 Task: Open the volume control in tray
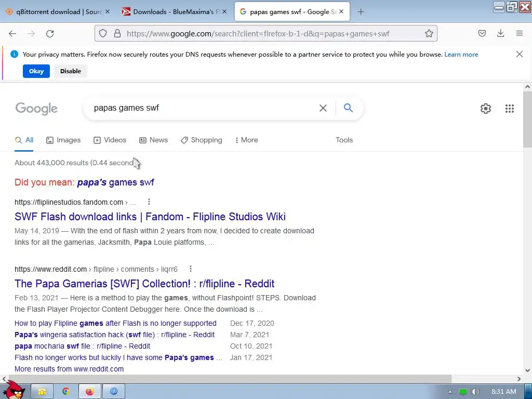(475, 392)
